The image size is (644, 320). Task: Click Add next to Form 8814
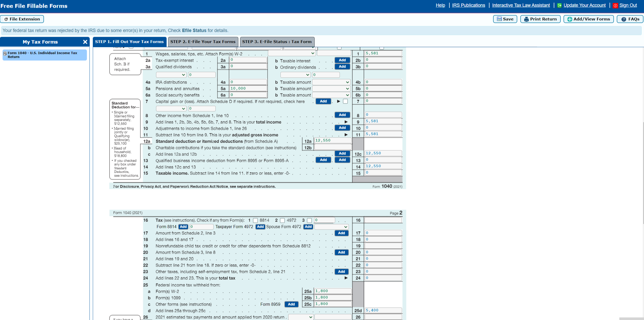tap(183, 227)
